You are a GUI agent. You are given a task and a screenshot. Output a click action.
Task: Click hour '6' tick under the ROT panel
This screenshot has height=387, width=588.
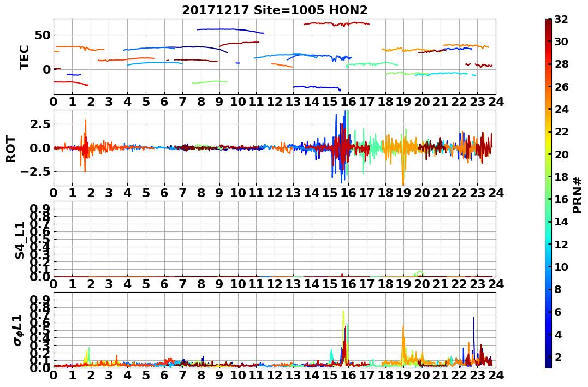coord(164,193)
